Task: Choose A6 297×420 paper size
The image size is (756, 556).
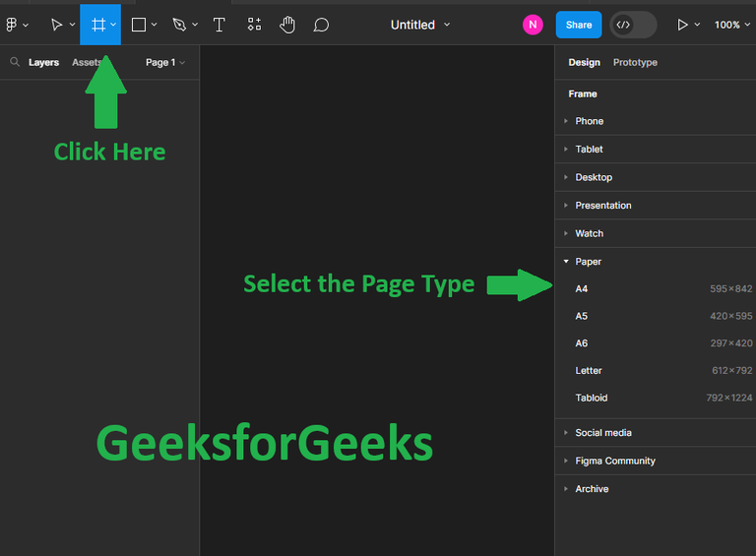Action: pyautogui.click(x=656, y=343)
